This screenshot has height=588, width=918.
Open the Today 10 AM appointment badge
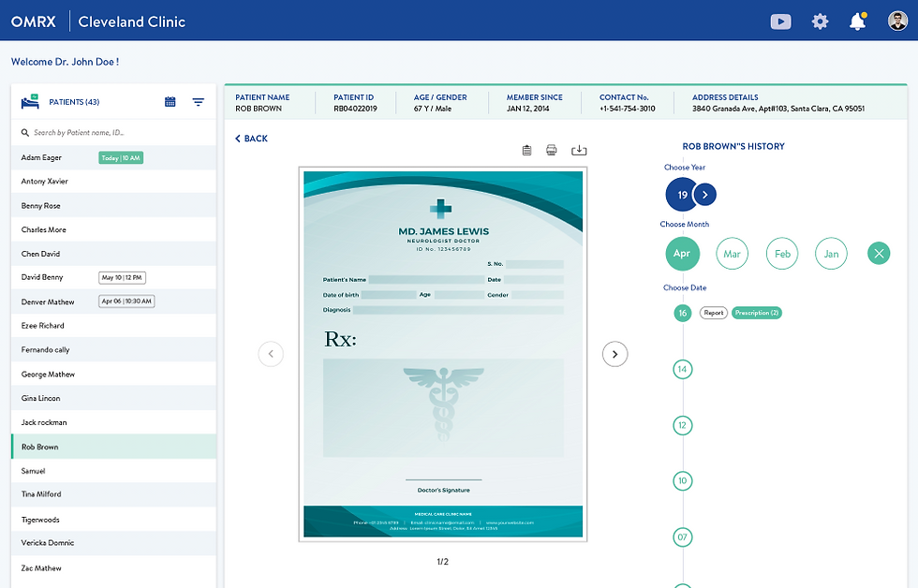coord(121,158)
